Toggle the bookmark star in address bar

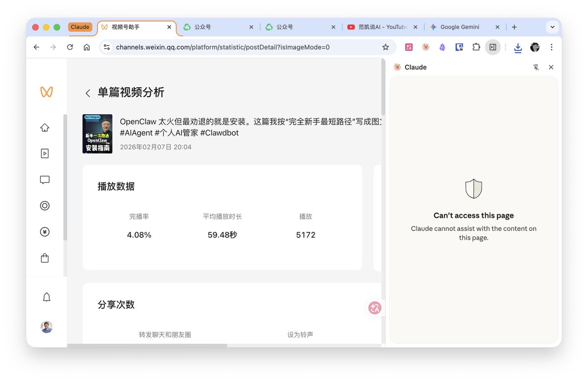pos(385,47)
